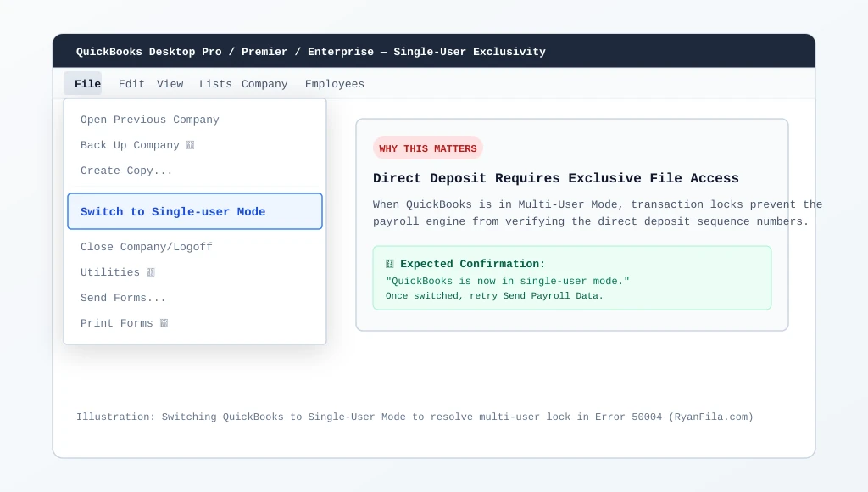Open the View menu
Image resolution: width=868 pixels, height=492 pixels.
(170, 84)
